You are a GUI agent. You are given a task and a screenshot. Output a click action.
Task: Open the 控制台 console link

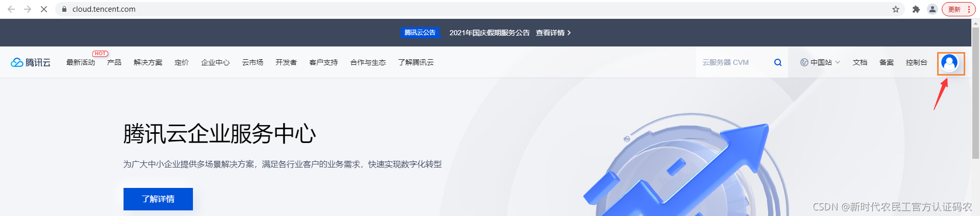click(917, 62)
